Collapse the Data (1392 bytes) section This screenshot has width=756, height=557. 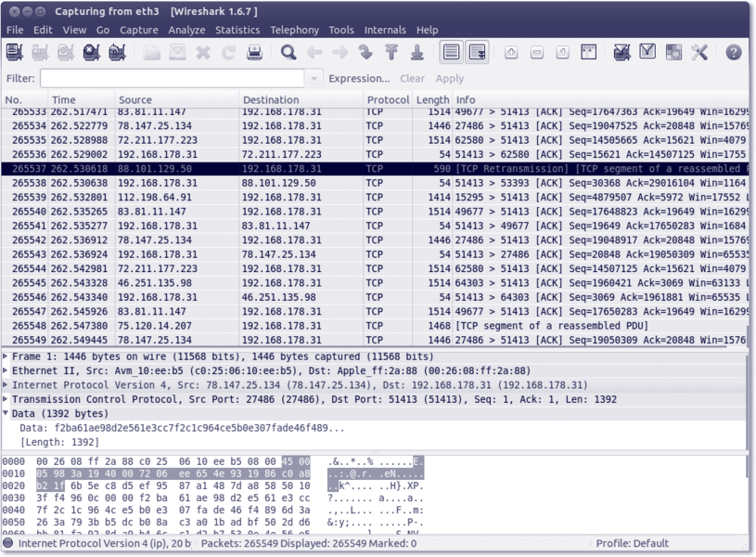[x=6, y=413]
